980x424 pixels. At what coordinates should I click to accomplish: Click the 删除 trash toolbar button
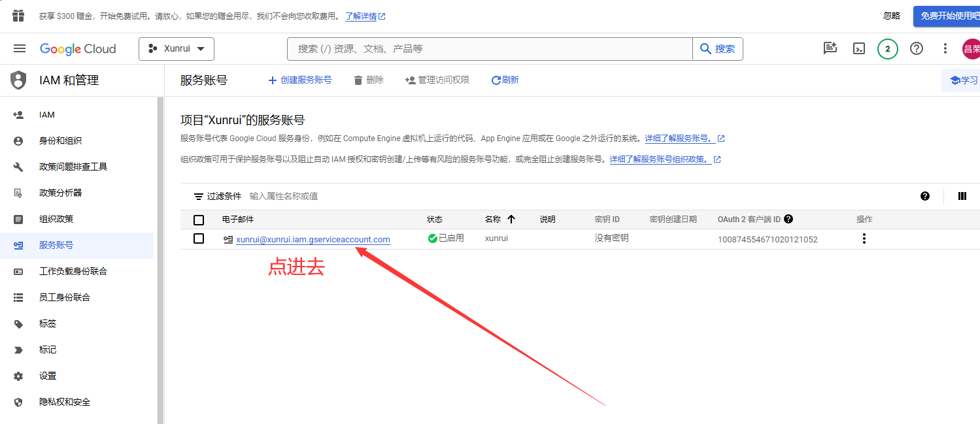369,80
